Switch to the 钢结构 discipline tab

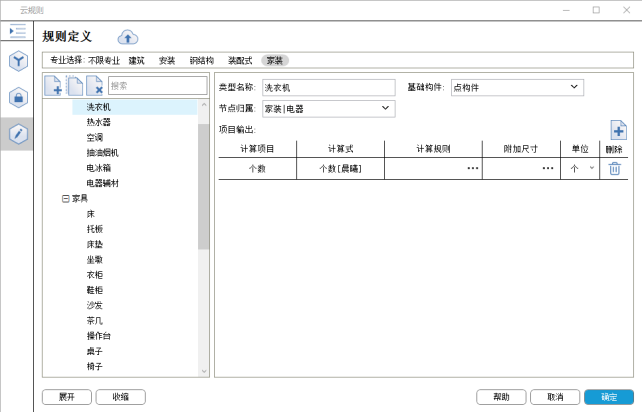point(202,61)
